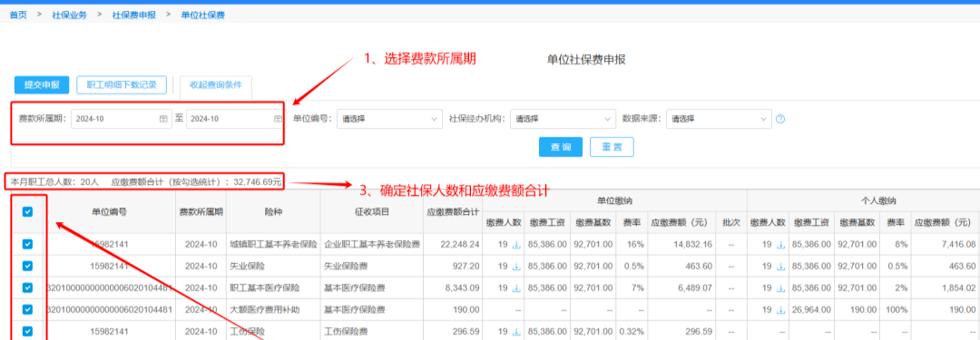Click the 重置 button

click(x=612, y=147)
